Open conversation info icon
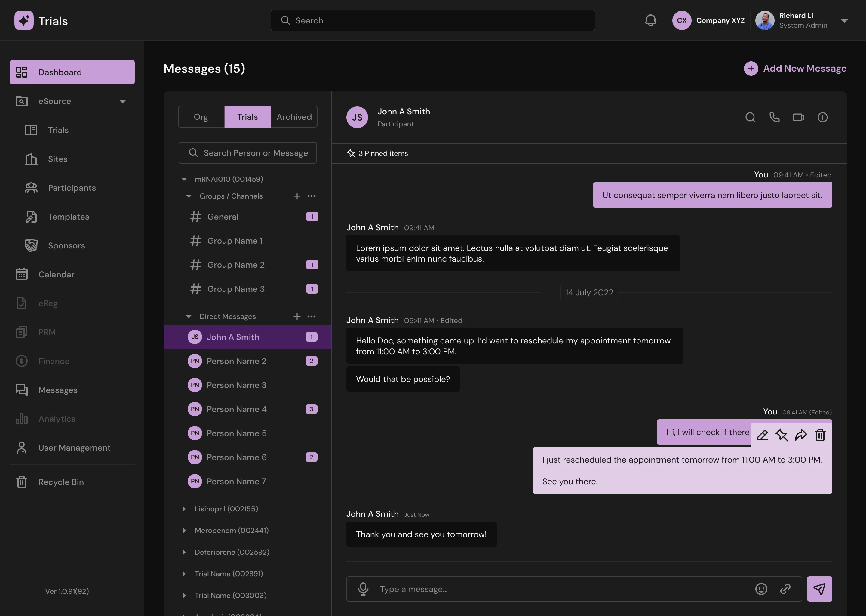 click(x=822, y=117)
